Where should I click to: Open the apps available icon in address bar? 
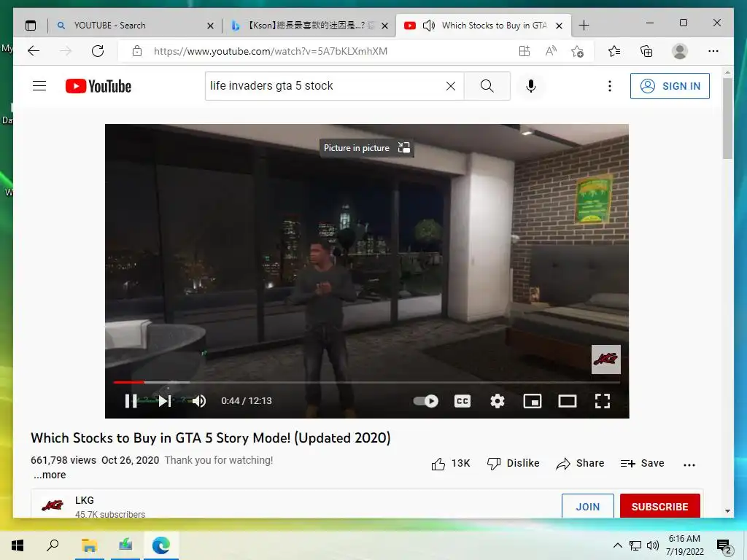pos(524,51)
